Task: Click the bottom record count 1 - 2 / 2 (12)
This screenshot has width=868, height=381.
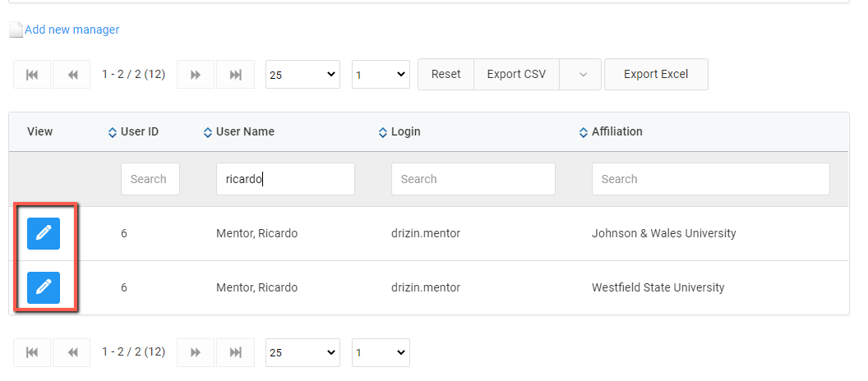Action: pos(133,352)
